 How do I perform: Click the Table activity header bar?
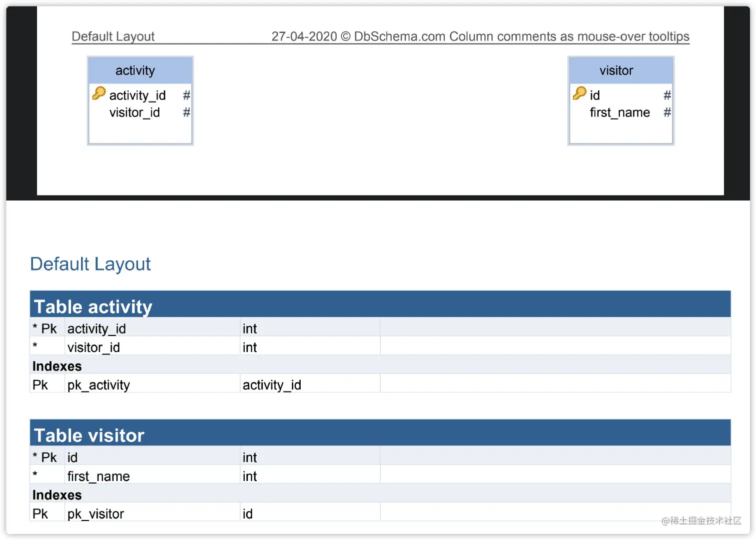(x=380, y=304)
